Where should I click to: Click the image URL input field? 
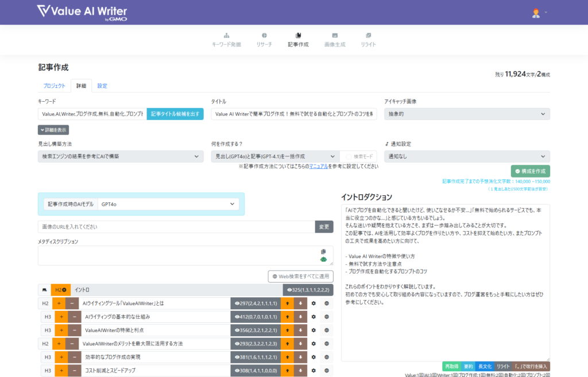[x=176, y=227]
